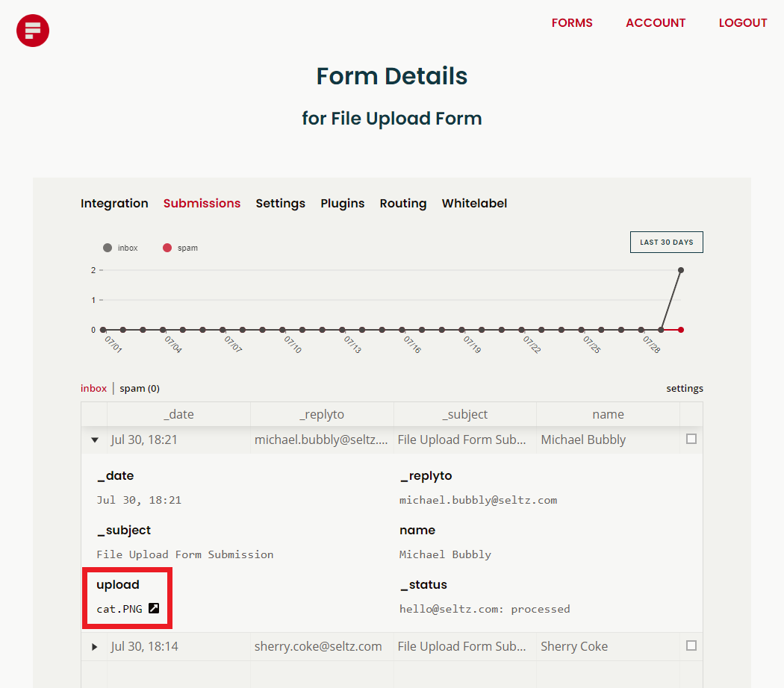
Task: Open the spam (0) folder link
Action: pos(139,388)
